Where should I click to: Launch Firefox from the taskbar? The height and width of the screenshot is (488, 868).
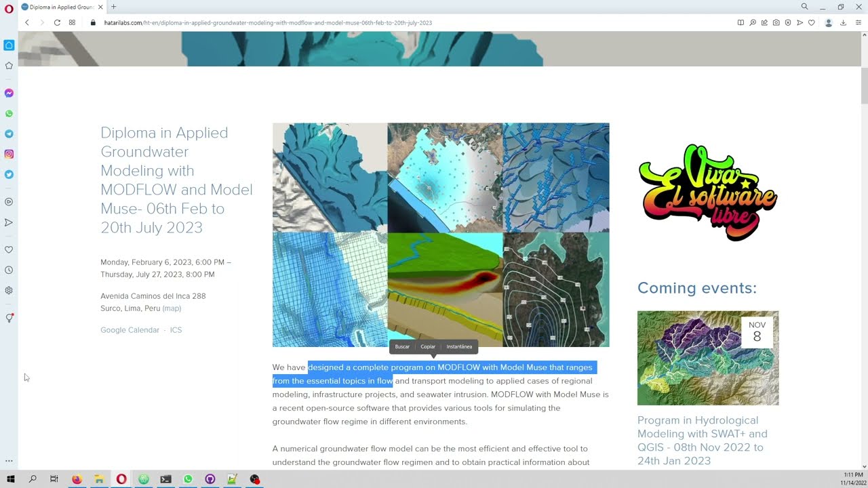[77, 479]
